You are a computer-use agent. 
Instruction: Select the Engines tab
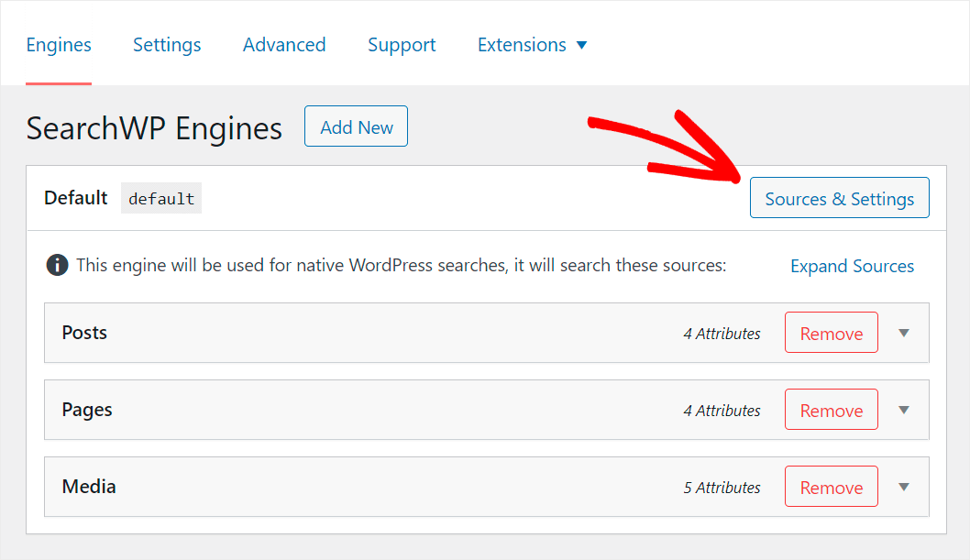[59, 44]
